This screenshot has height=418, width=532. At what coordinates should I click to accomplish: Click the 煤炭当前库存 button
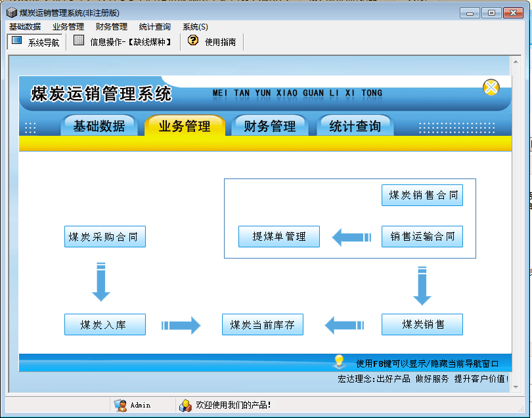[263, 324]
